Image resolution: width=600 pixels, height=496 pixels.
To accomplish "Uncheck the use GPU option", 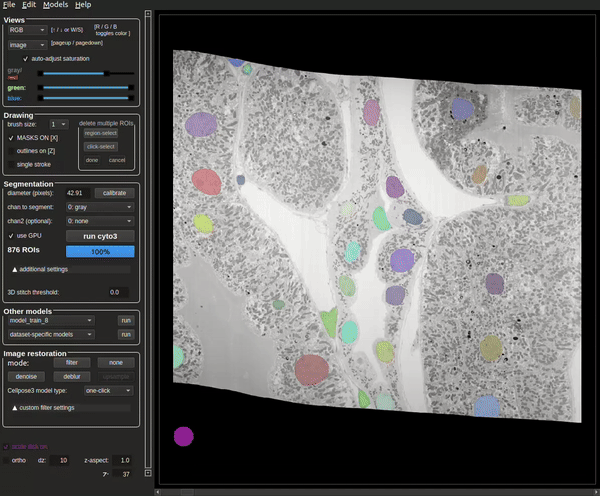I will pyautogui.click(x=10, y=235).
